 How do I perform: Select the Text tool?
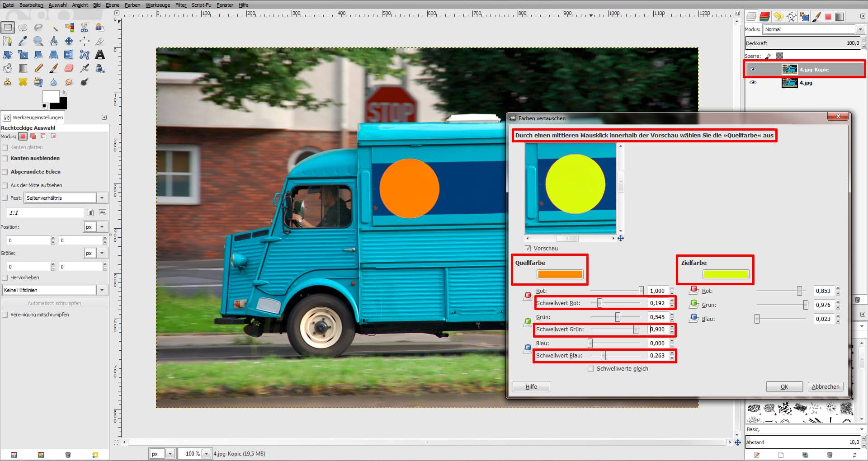100,54
